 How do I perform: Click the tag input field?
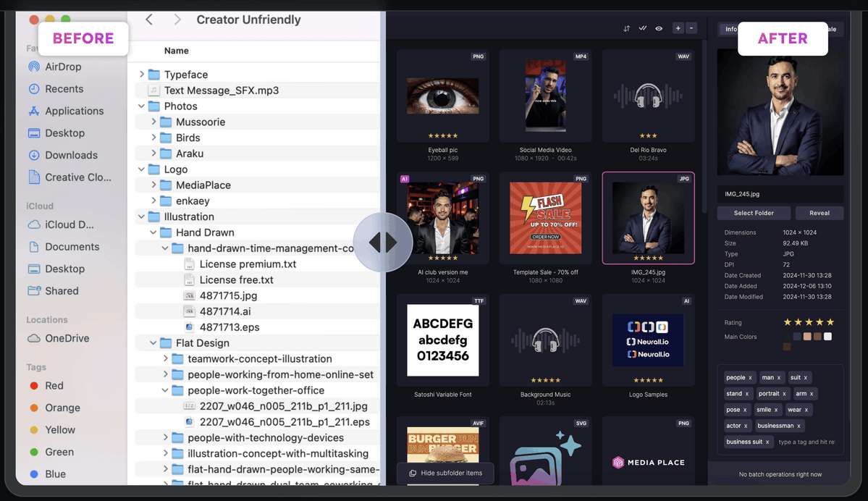click(807, 442)
